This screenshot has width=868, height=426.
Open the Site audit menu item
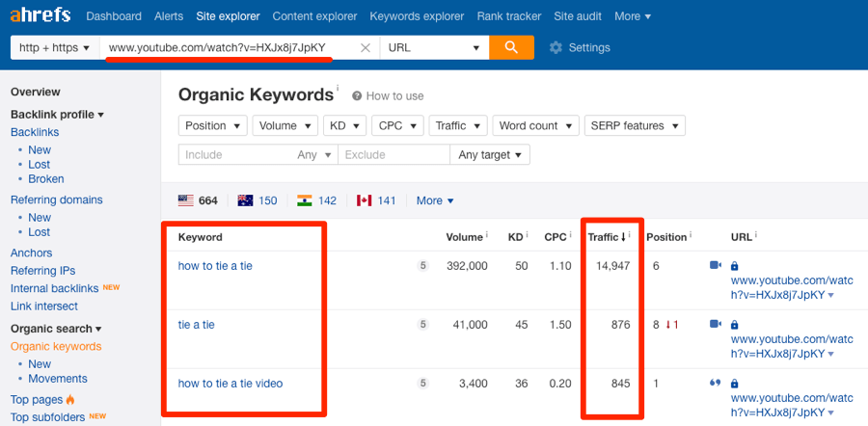(x=577, y=16)
